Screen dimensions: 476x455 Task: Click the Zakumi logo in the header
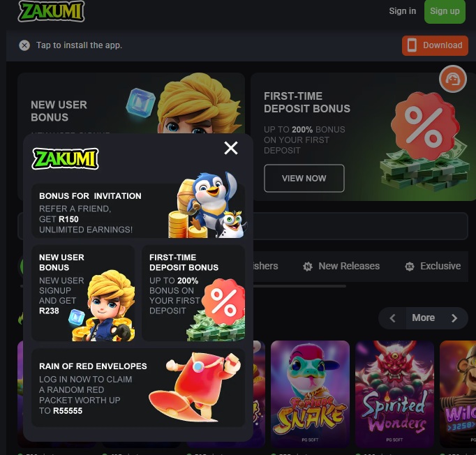tap(51, 11)
